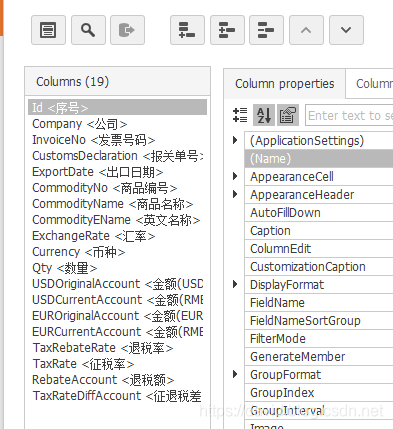
Task: Move selected column up with arrow button
Action: coord(306,30)
